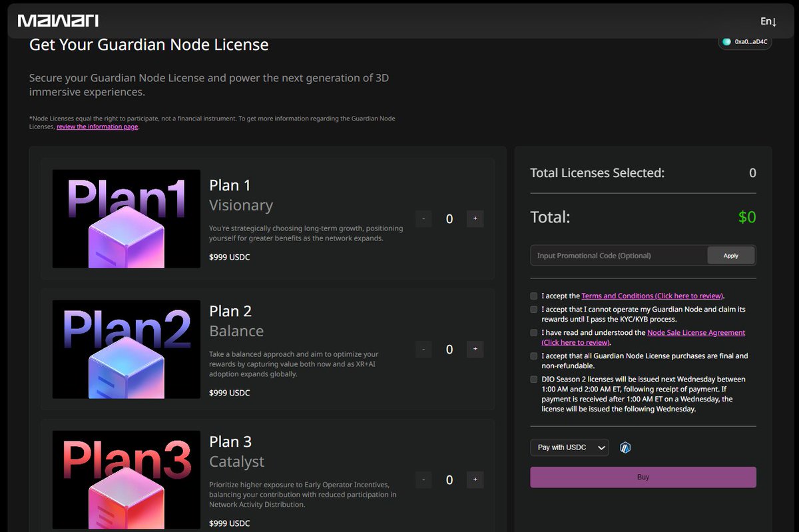Increase Plan 2 Balance quantity
Image resolution: width=799 pixels, height=532 pixels.
475,349
